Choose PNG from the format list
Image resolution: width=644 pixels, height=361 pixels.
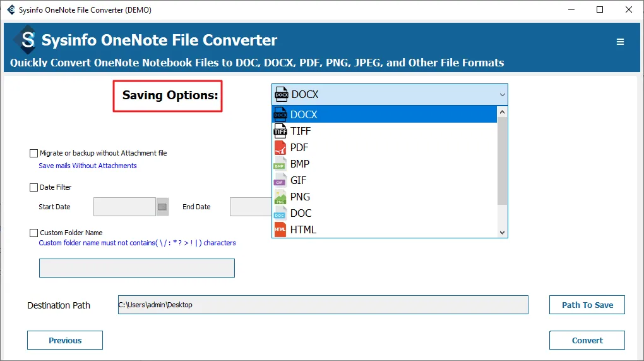point(385,197)
